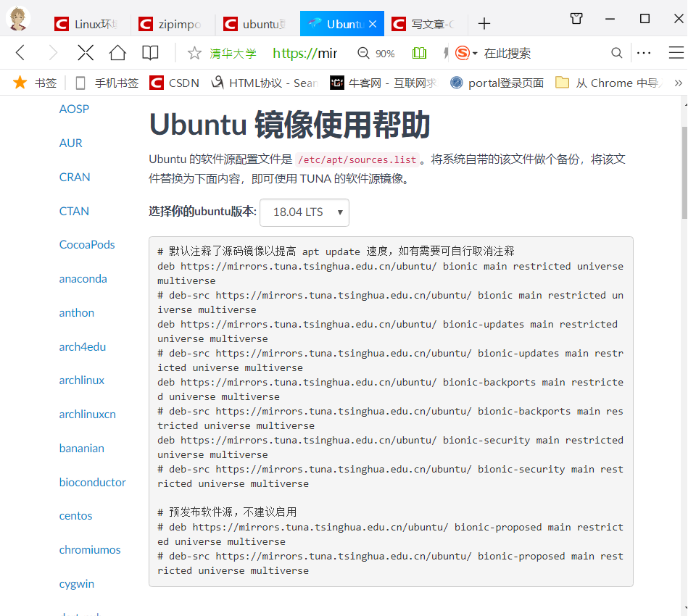Image resolution: width=696 pixels, height=616 pixels.
Task: Click the Sogou search engine icon
Action: coord(461,52)
